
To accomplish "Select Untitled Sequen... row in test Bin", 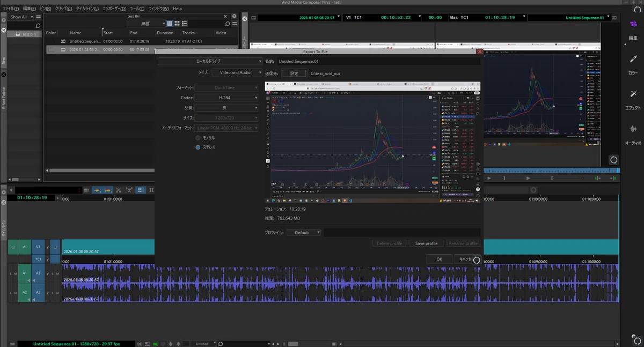I will click(x=142, y=41).
